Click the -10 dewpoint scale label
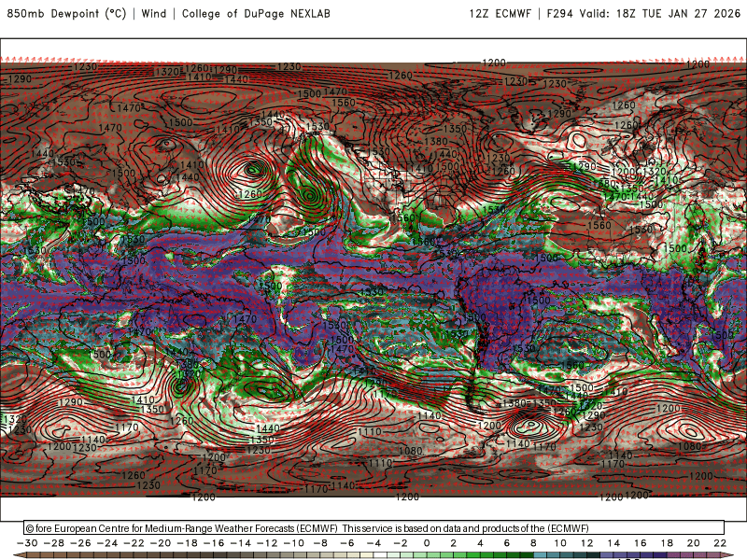Image resolution: width=747 pixels, height=560 pixels. pos(294,543)
